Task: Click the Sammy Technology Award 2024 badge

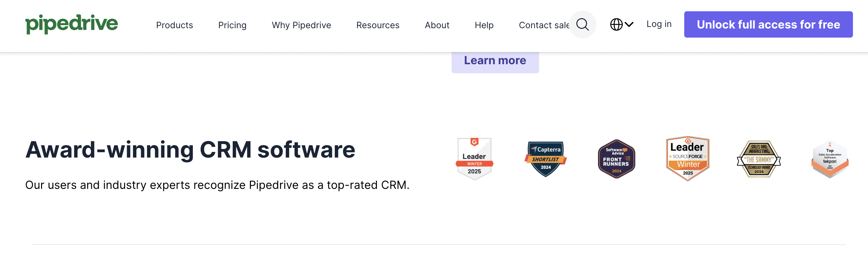Action: click(x=759, y=159)
